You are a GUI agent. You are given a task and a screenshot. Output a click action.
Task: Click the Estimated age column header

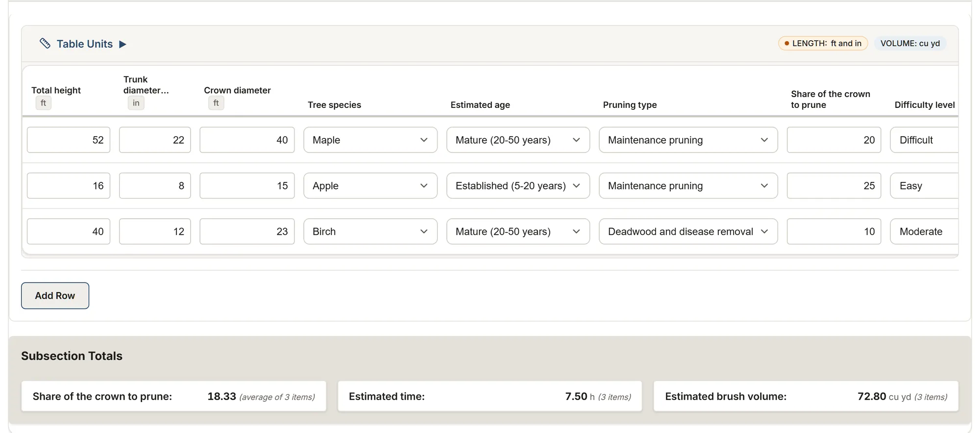480,105
